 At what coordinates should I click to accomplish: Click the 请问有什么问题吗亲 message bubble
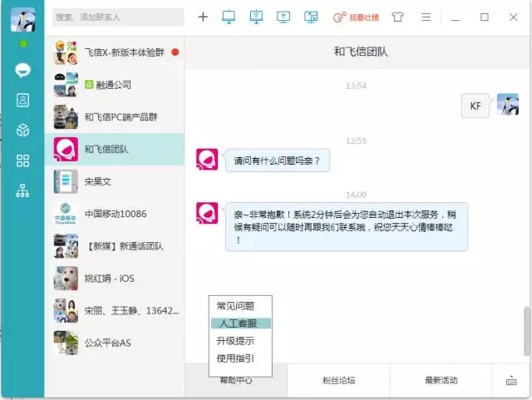click(x=277, y=160)
